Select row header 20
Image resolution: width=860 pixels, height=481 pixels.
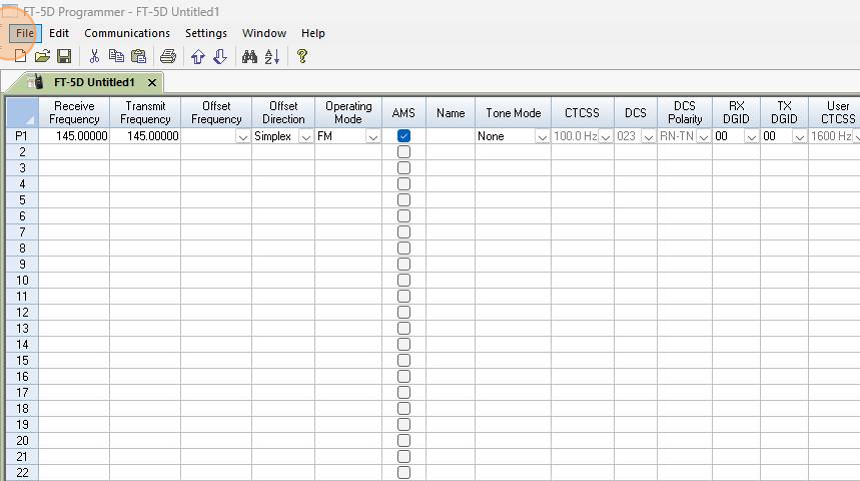(22, 440)
